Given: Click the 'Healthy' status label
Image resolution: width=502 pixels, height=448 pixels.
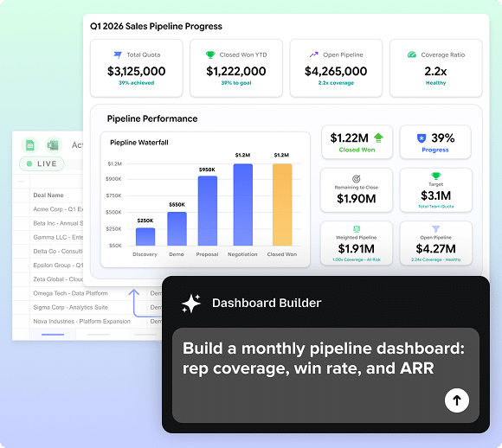Looking at the screenshot, I should click(x=435, y=83).
